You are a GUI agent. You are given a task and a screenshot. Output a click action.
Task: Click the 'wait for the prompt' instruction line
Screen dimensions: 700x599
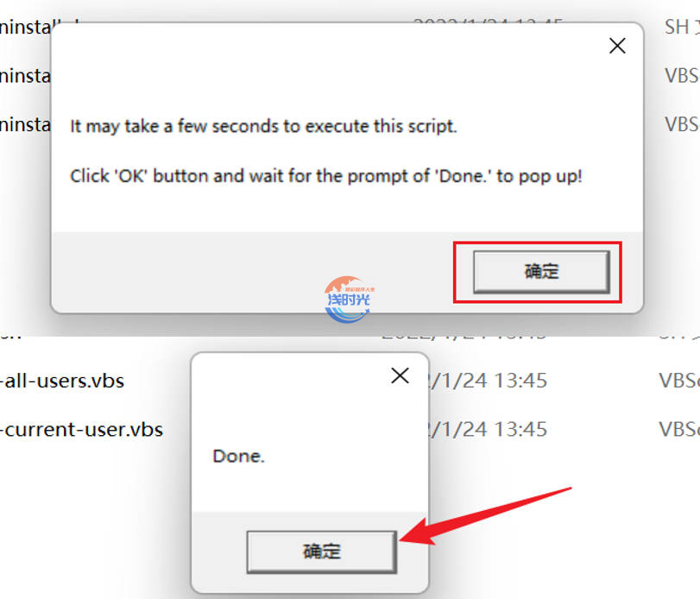tap(326, 176)
